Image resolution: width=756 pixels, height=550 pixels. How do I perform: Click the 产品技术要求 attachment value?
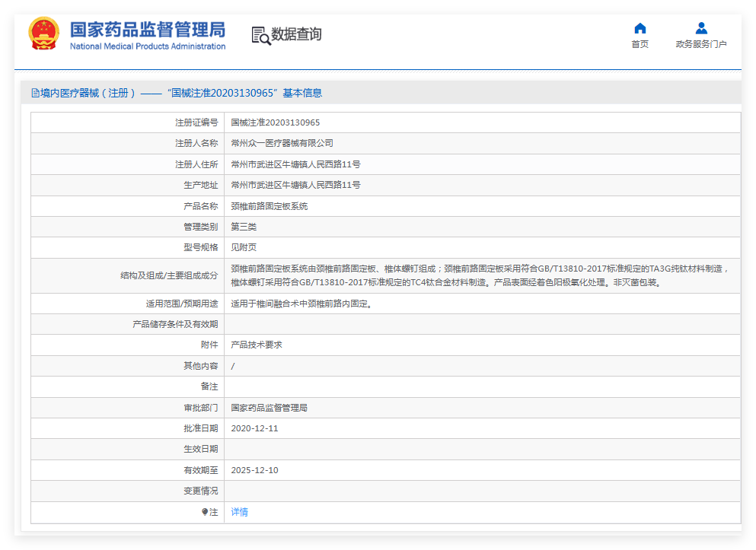pos(257,345)
